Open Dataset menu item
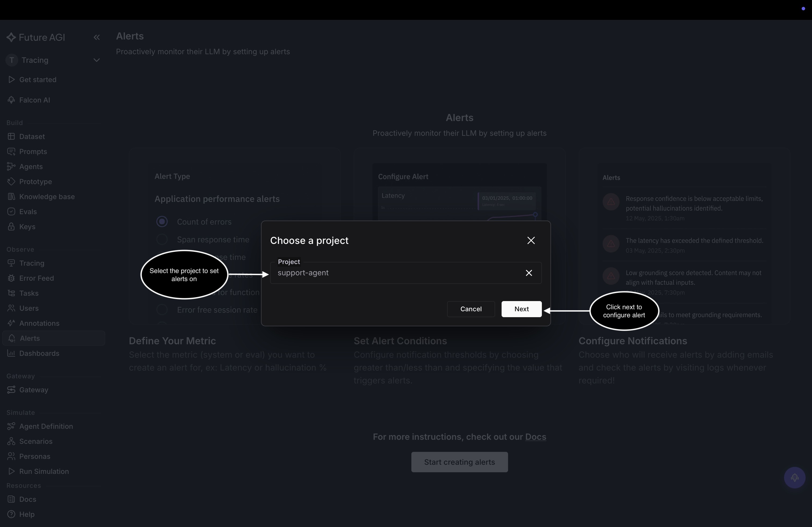 click(53, 136)
